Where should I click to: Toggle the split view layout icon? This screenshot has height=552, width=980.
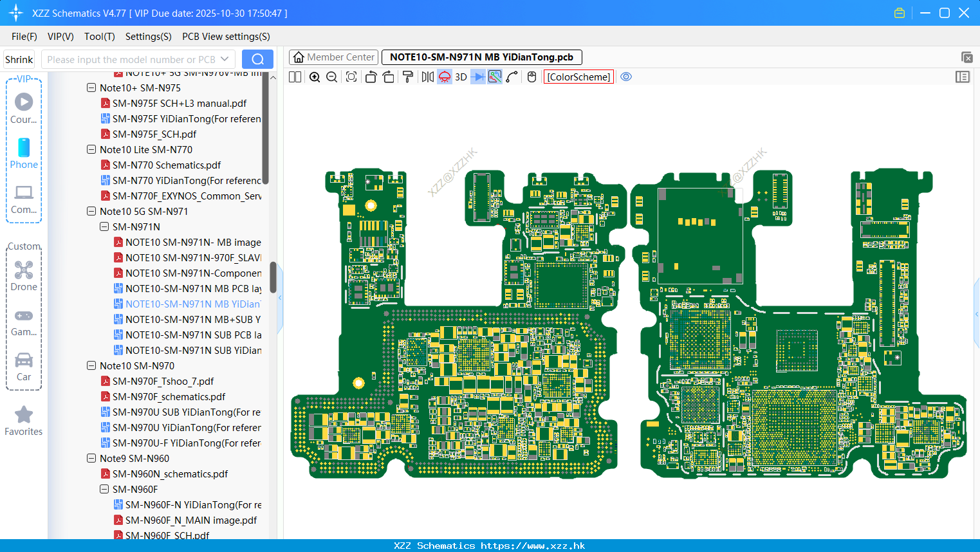click(295, 77)
